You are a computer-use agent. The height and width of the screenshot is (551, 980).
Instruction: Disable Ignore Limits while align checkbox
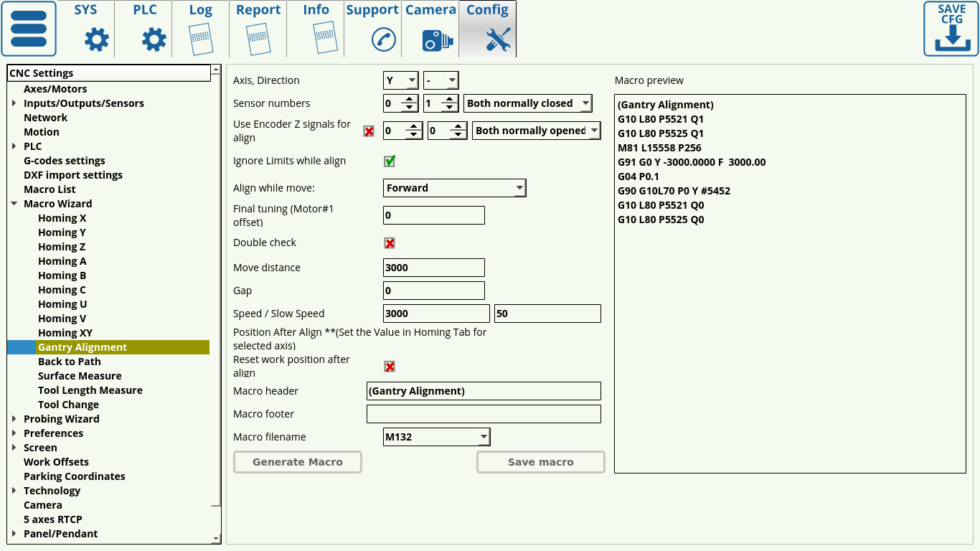(390, 161)
